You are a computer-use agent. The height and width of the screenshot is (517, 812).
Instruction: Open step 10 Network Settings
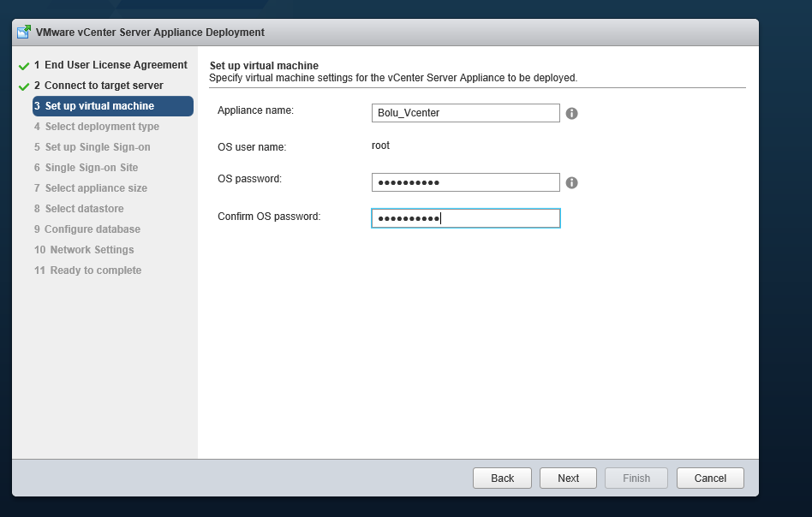click(x=84, y=249)
